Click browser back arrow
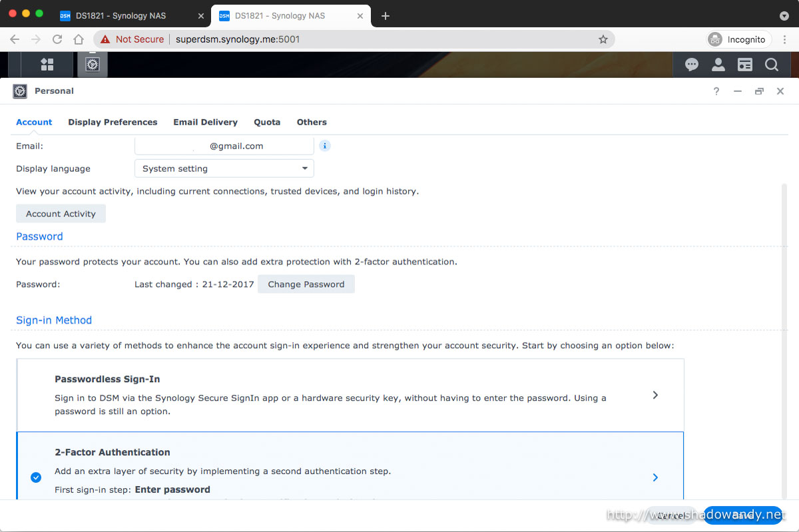The width and height of the screenshot is (799, 532). pos(15,39)
